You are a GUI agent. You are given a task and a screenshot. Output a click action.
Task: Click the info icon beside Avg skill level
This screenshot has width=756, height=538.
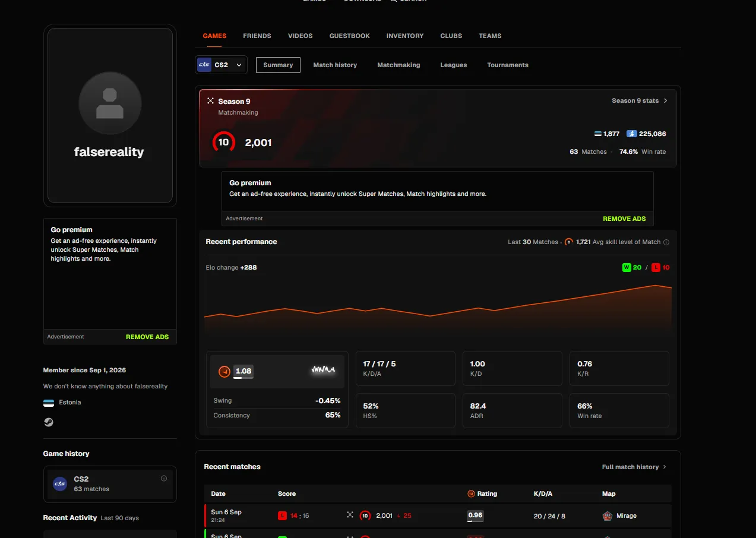coord(666,242)
